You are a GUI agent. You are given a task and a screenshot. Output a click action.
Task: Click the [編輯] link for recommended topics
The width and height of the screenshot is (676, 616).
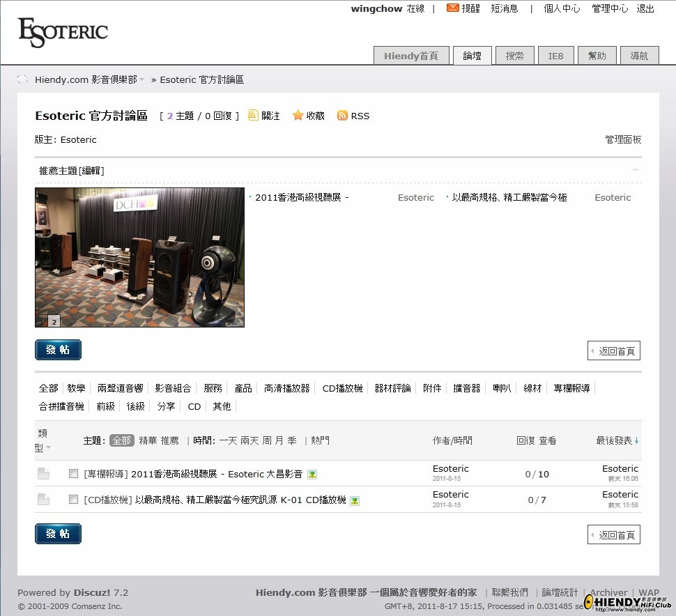[91, 171]
